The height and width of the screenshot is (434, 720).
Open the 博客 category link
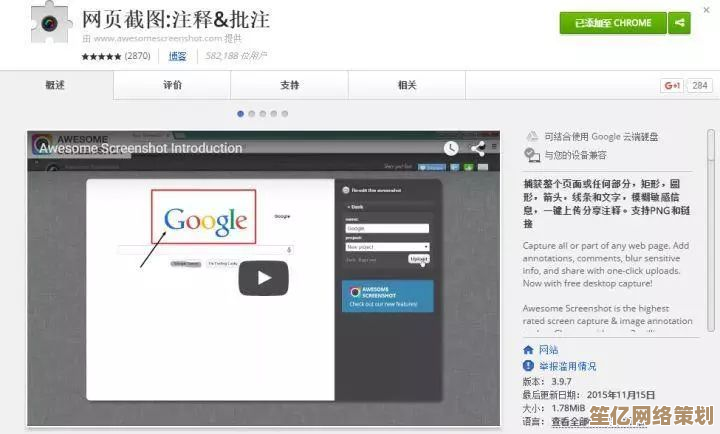coord(177,57)
